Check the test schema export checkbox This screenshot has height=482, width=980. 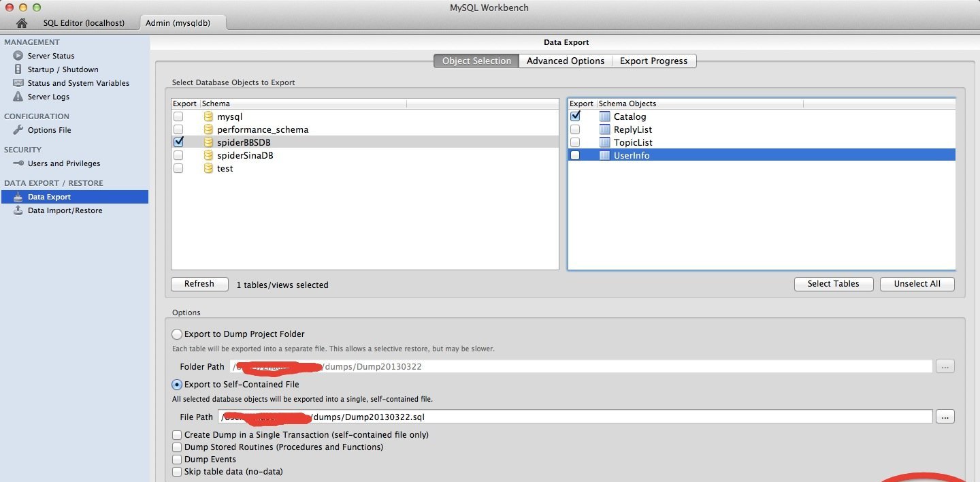click(x=178, y=168)
